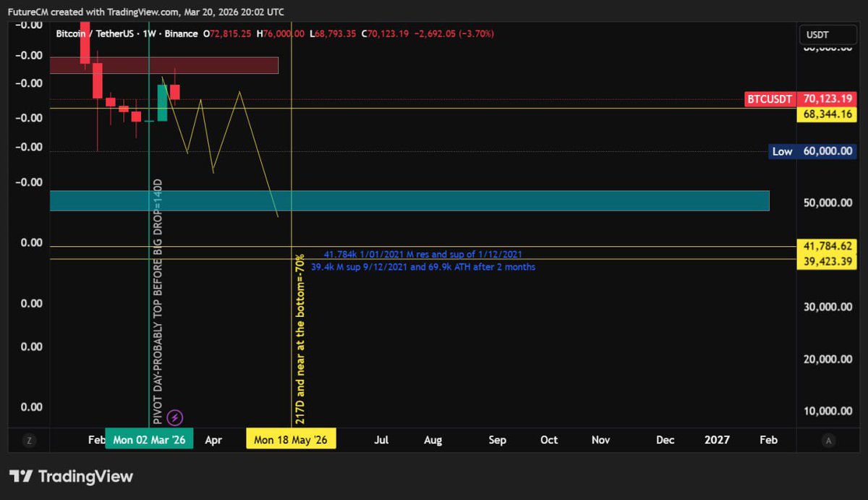The image size is (868, 500).
Task: Select the 68,344.16 yellow price label
Action: tap(828, 114)
